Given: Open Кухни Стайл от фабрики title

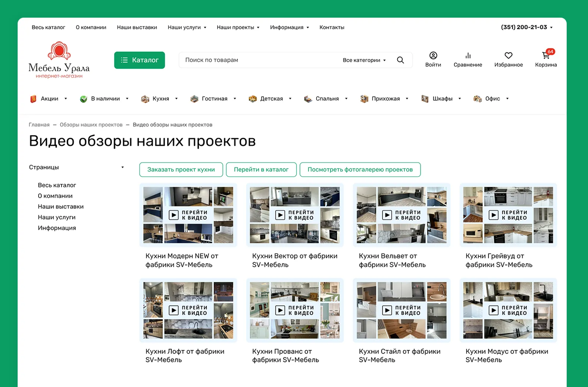Looking at the screenshot, I should pyautogui.click(x=400, y=355).
